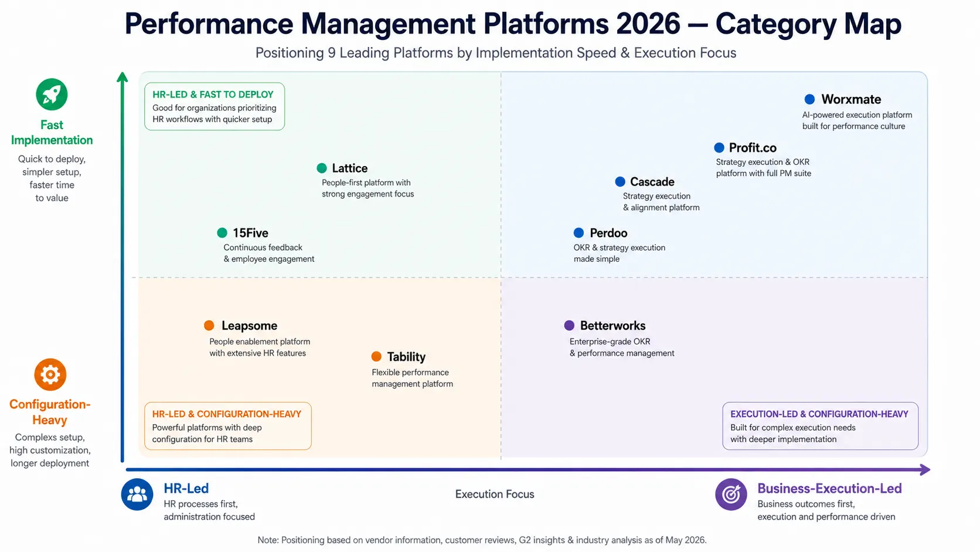Click the Fast Implementation axis label
The height and width of the screenshot is (552, 980).
click(x=52, y=133)
